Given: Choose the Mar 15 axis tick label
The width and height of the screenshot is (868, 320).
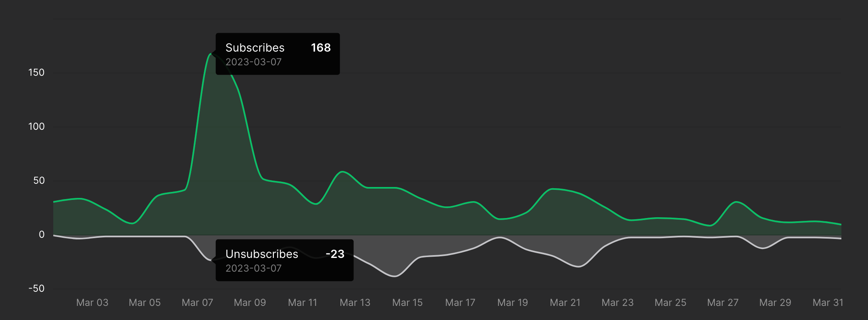Looking at the screenshot, I should (407, 303).
